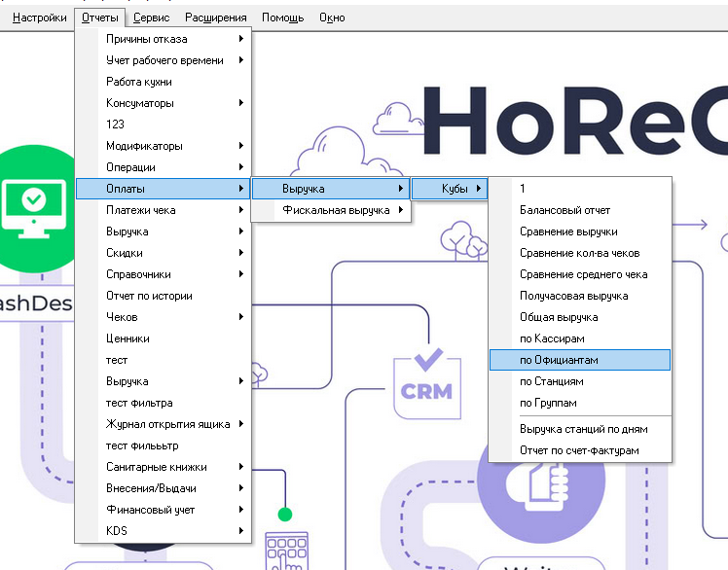Open the Сервис menu in menu bar

point(151,18)
